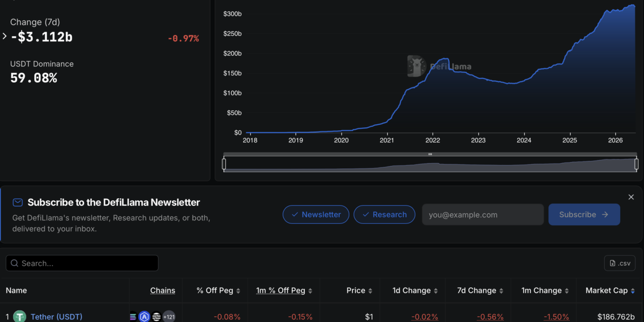
Task: Click the chart range slider left handle
Action: [x=224, y=164]
